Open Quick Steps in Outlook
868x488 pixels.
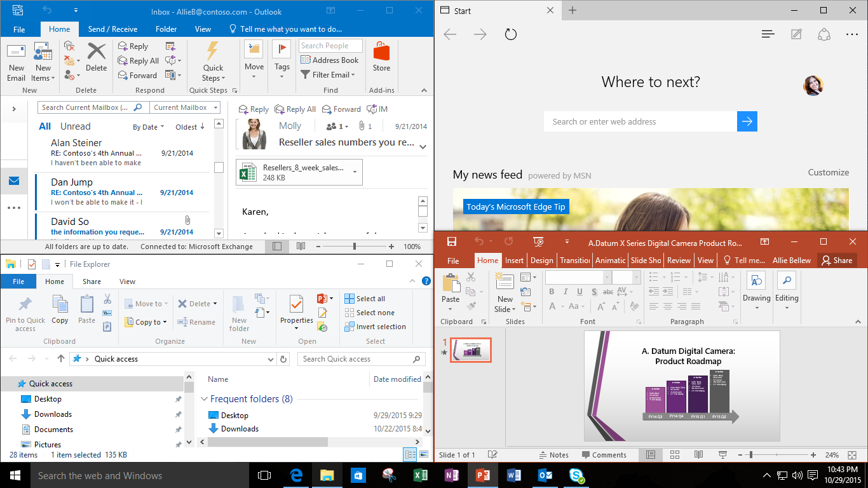click(x=213, y=62)
